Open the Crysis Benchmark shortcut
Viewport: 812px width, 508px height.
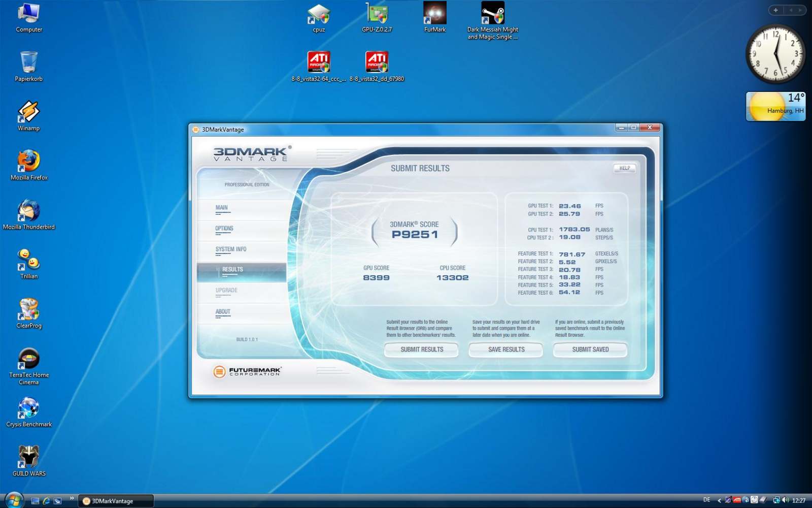coord(29,412)
